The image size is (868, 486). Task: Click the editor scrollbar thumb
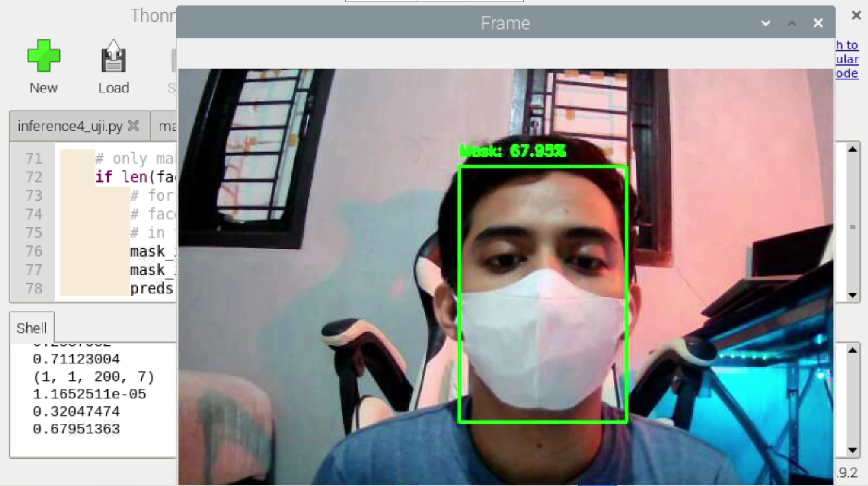(x=852, y=227)
